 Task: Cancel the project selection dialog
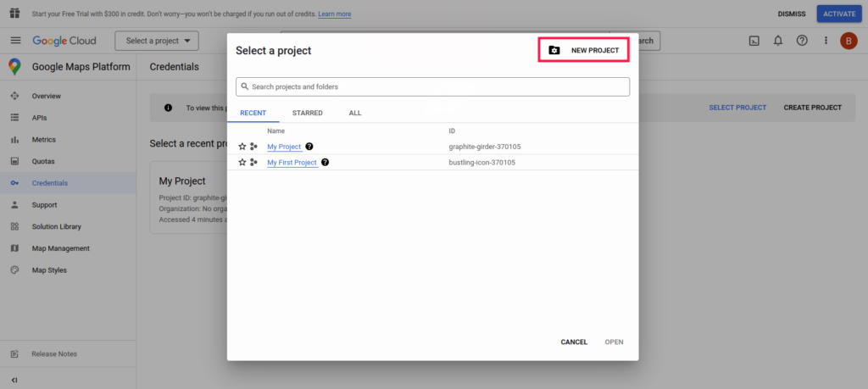574,342
